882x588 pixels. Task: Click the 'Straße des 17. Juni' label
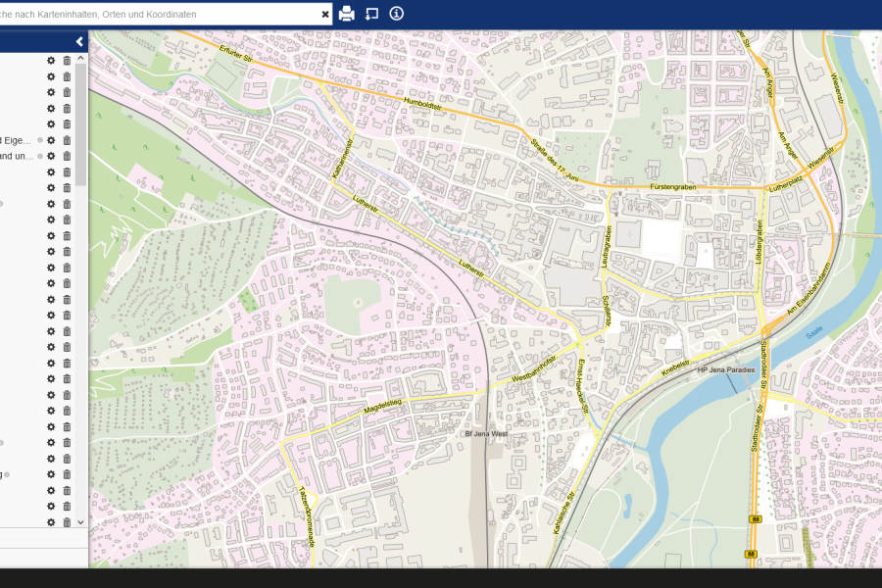(x=554, y=161)
